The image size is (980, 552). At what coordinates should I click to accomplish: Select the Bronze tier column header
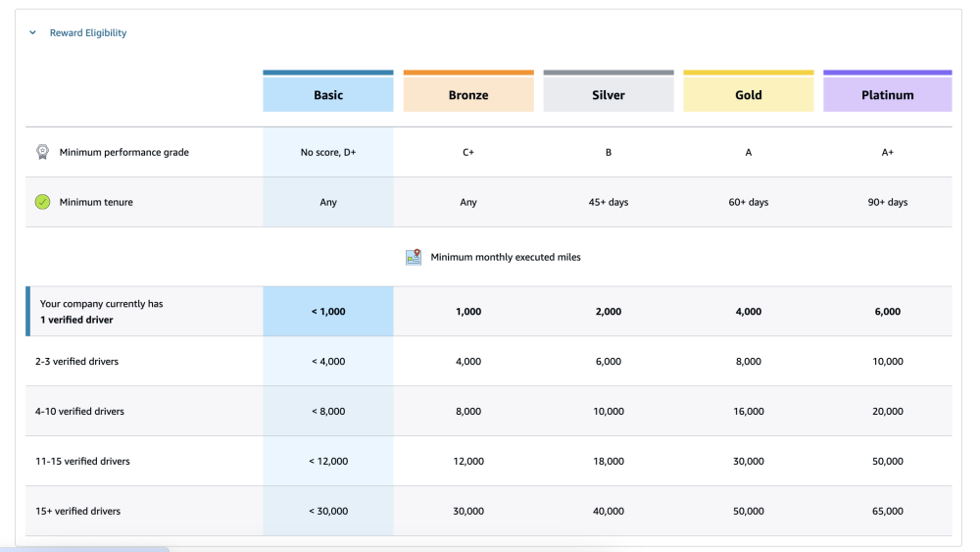(x=468, y=95)
